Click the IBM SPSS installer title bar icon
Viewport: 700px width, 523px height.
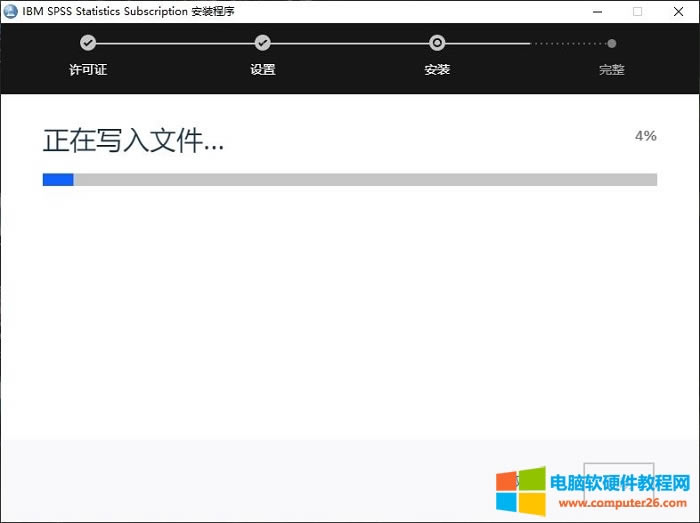tap(11, 11)
